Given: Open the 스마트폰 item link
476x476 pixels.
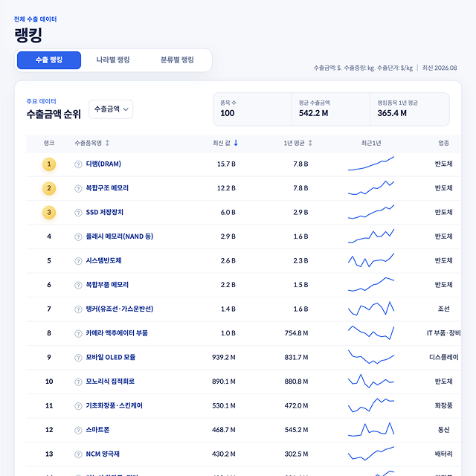Looking at the screenshot, I should click(x=97, y=430).
